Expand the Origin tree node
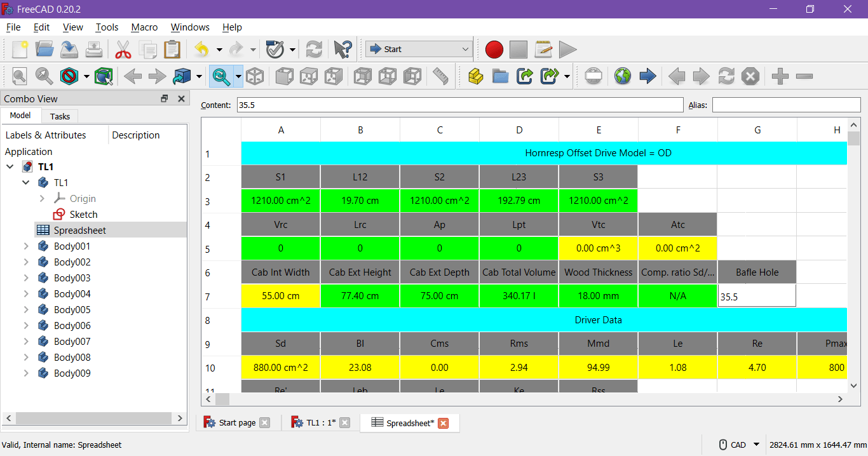 pos(42,198)
